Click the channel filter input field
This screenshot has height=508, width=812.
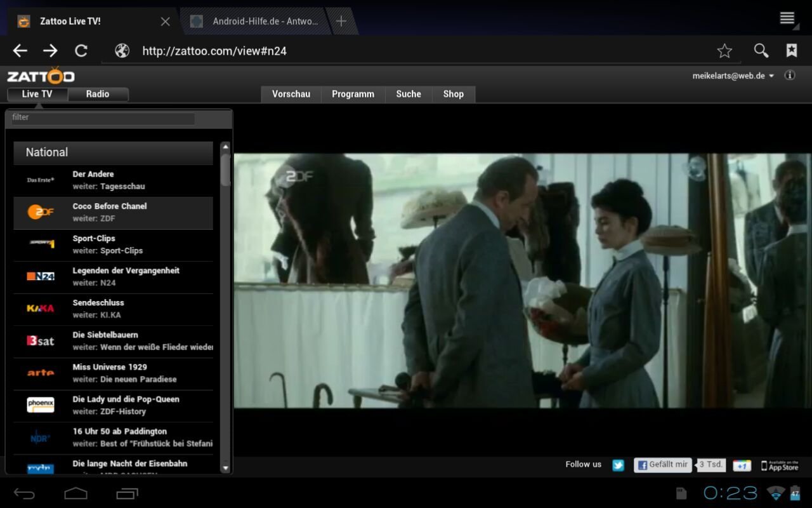click(103, 118)
